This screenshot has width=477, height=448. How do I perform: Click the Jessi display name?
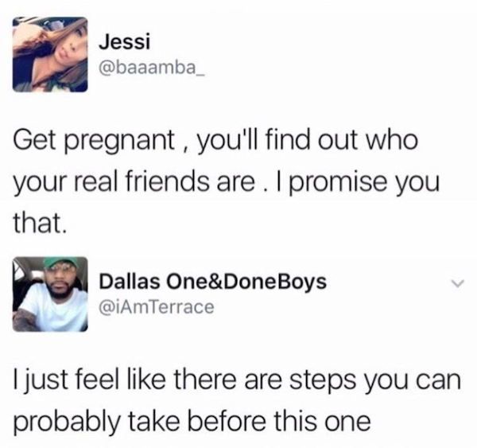125,42
